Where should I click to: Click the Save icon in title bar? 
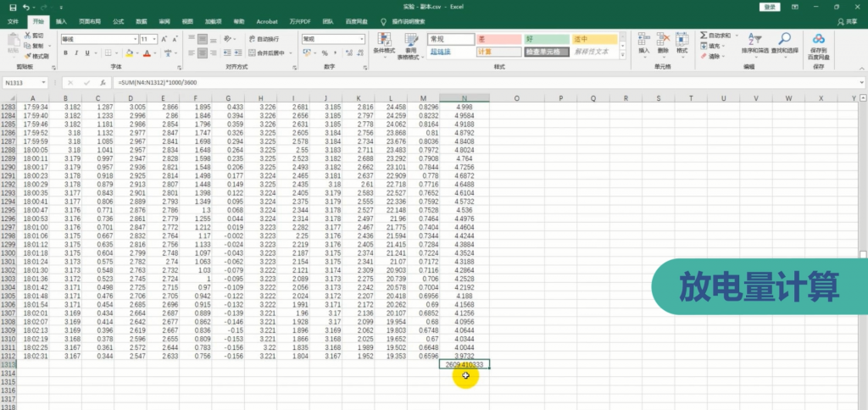14,7
